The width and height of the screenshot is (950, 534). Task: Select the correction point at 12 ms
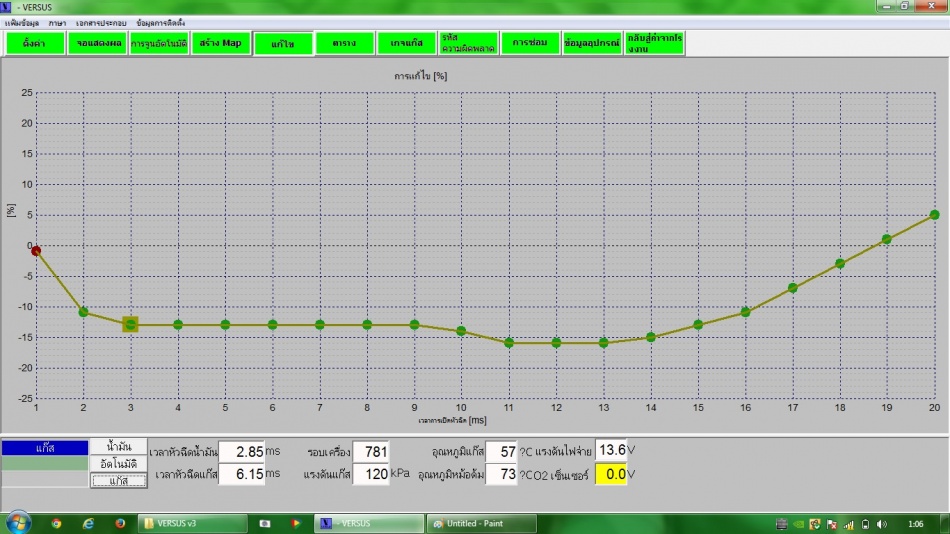coord(556,343)
